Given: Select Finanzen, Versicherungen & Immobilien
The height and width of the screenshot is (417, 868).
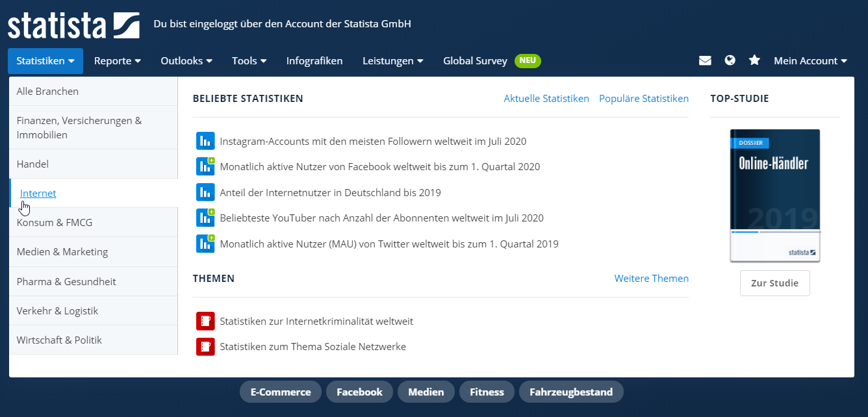Looking at the screenshot, I should coord(94,127).
